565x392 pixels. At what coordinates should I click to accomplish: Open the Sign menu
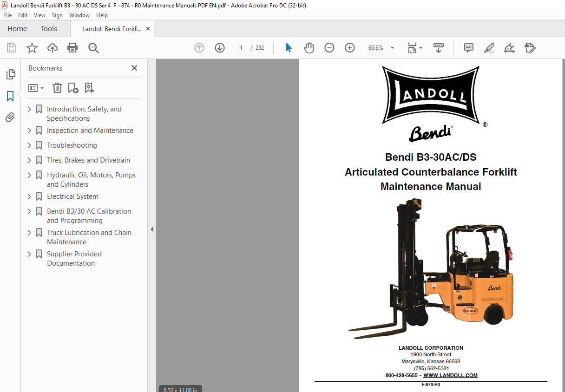coord(57,15)
